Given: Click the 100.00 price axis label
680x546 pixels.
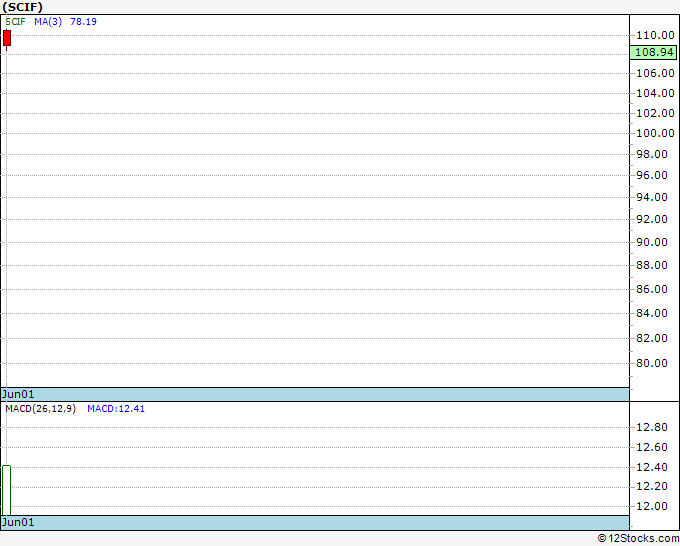Looking at the screenshot, I should point(655,133).
